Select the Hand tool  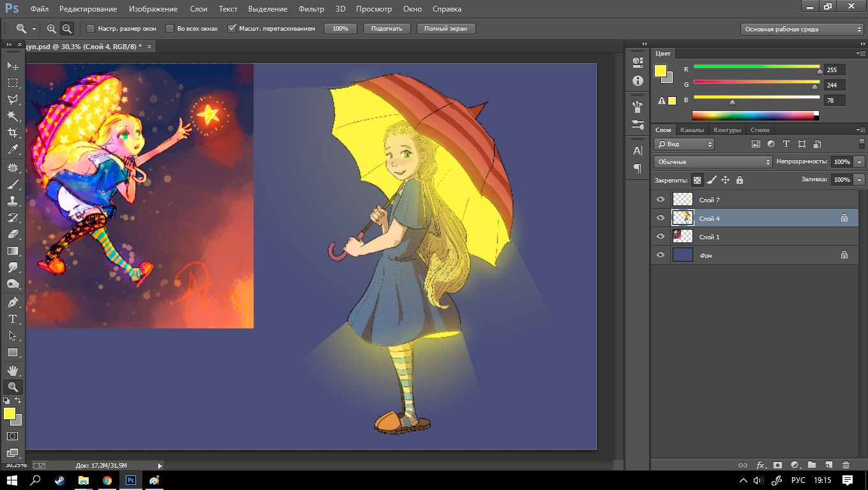pyautogui.click(x=12, y=371)
